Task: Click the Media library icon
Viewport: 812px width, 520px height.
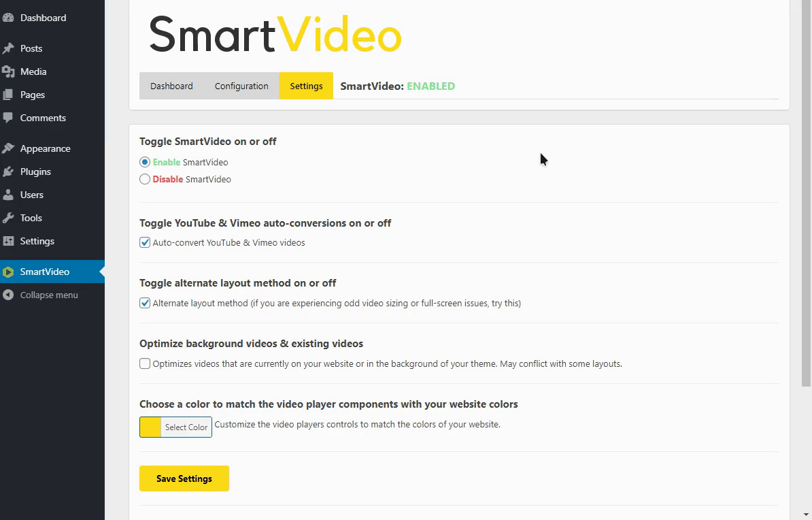Action: [x=7, y=71]
